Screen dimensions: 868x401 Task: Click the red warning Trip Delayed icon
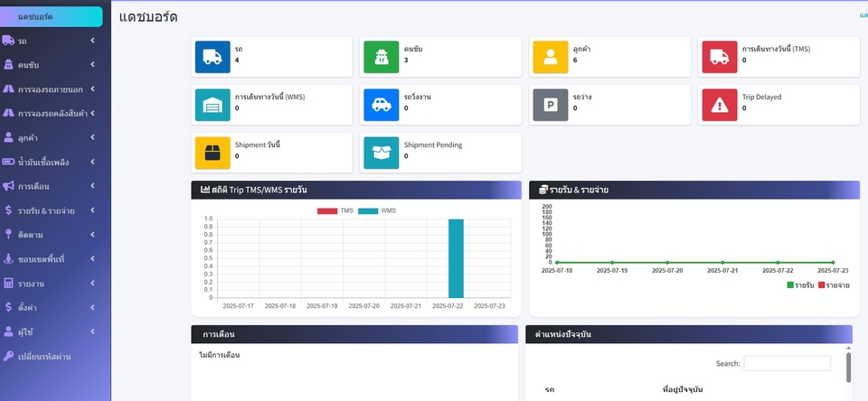719,104
